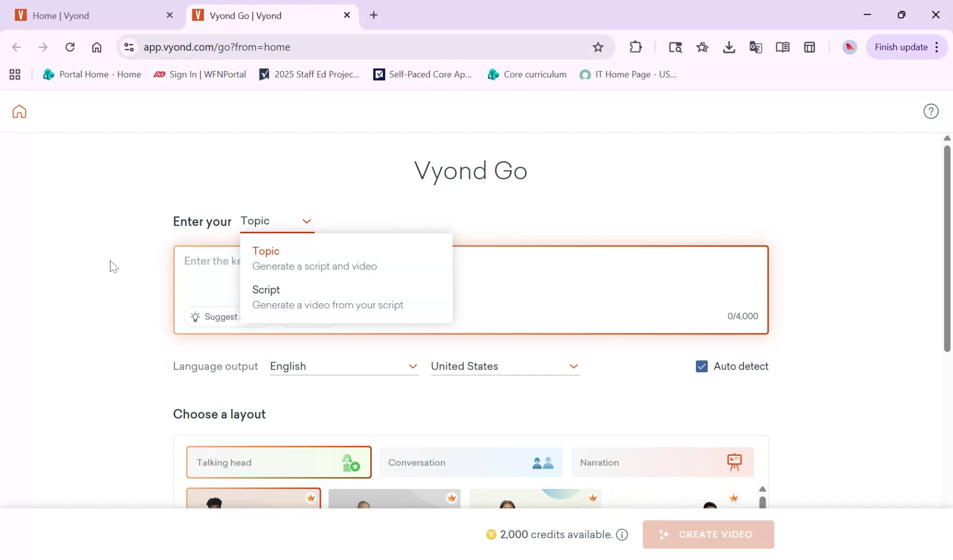The width and height of the screenshot is (953, 560).
Task: Open the Core curriculum bookmark
Action: (x=527, y=74)
